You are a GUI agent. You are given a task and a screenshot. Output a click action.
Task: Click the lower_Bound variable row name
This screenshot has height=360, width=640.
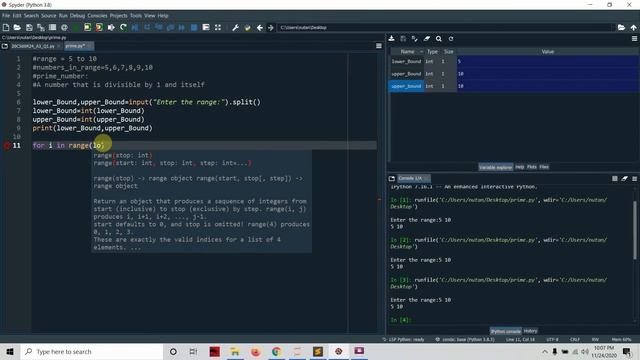(406, 61)
